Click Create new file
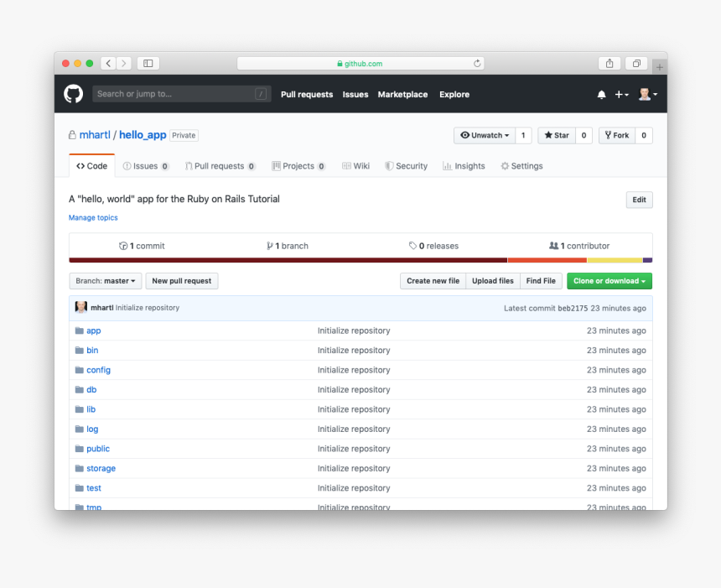This screenshot has height=588, width=721. click(433, 281)
